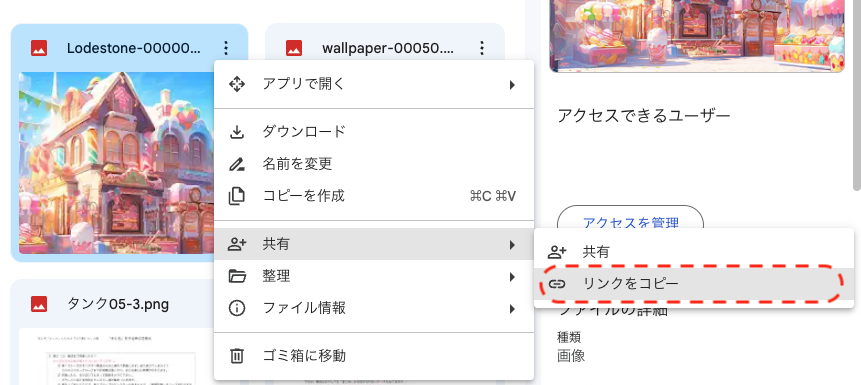This screenshot has width=861, height=385.
Task: Click the rename pencil icon
Action: click(x=237, y=164)
